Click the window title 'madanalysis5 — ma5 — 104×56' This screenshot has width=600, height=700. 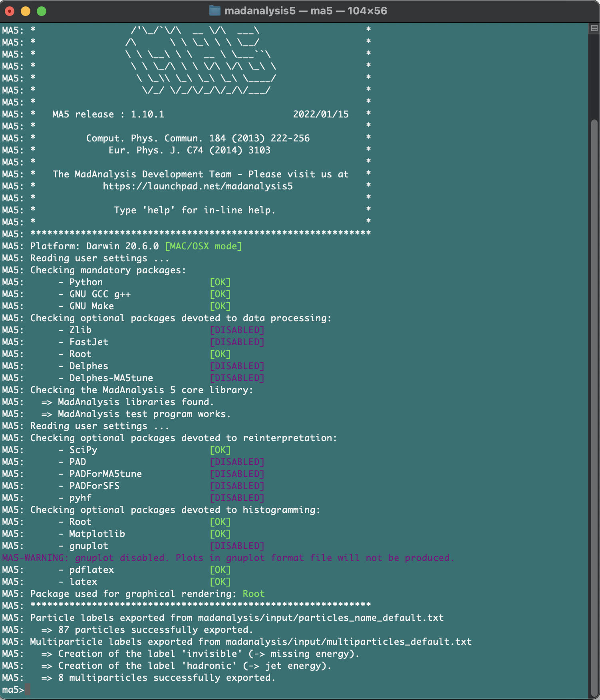[306, 11]
